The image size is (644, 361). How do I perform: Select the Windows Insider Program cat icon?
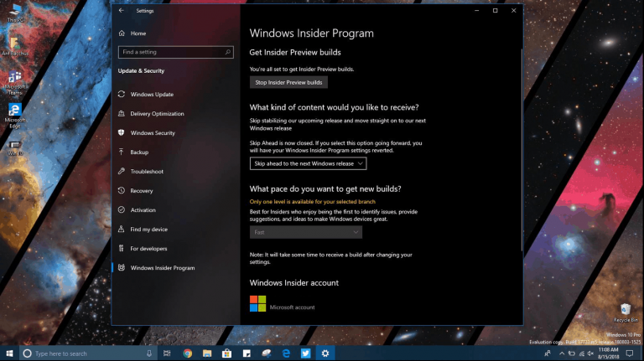122,268
